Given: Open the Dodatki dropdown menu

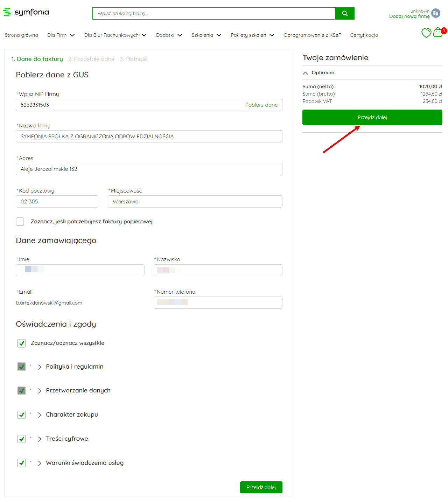Looking at the screenshot, I should [169, 35].
